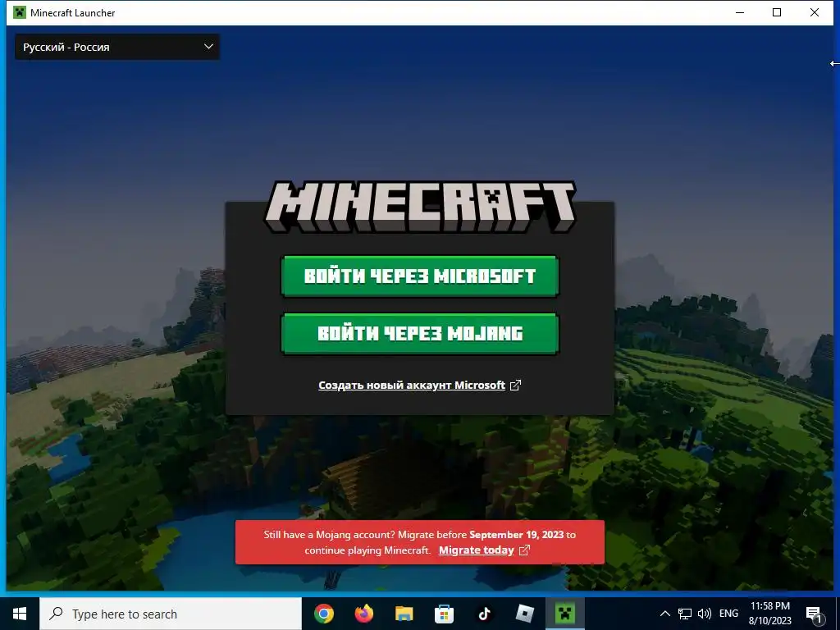
Task: Show hidden system tray icons
Action: [664, 614]
